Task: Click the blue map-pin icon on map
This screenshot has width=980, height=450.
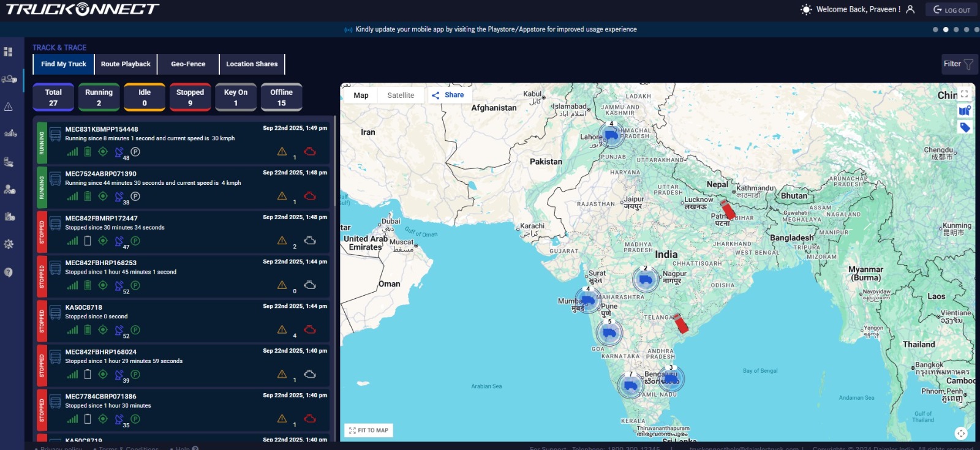Action: tap(965, 111)
